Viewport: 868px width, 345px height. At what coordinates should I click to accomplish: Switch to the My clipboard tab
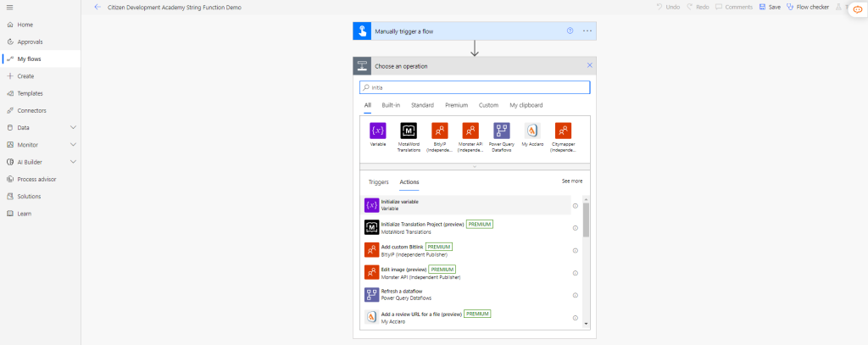[526, 105]
